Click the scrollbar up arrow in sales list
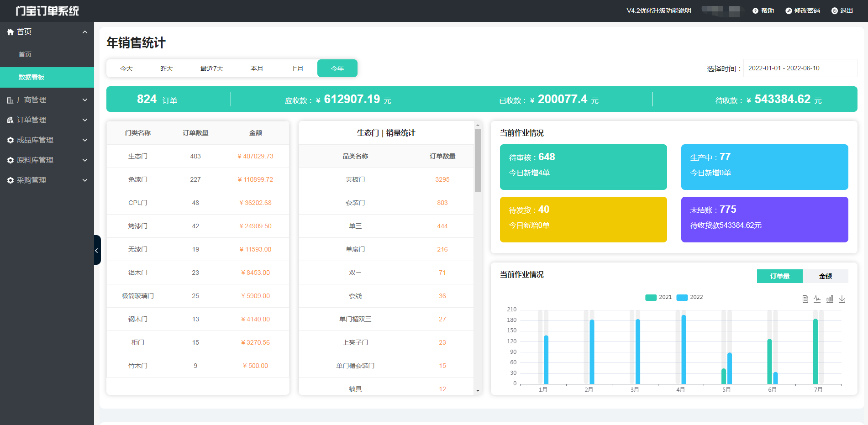Viewport: 868px width, 425px height. coord(478,125)
